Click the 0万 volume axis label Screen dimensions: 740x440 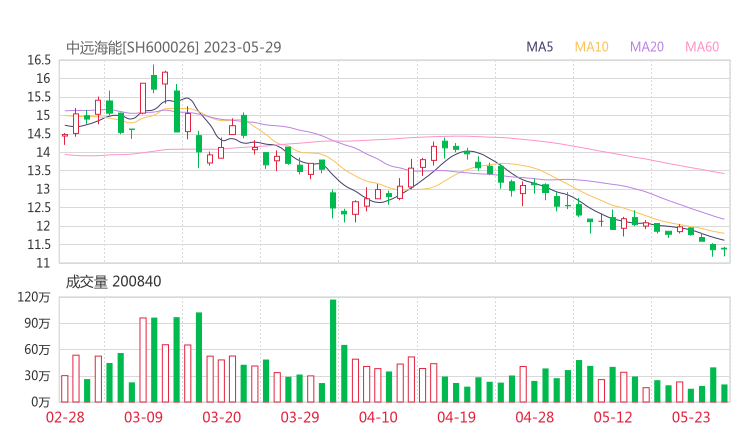click(x=41, y=402)
